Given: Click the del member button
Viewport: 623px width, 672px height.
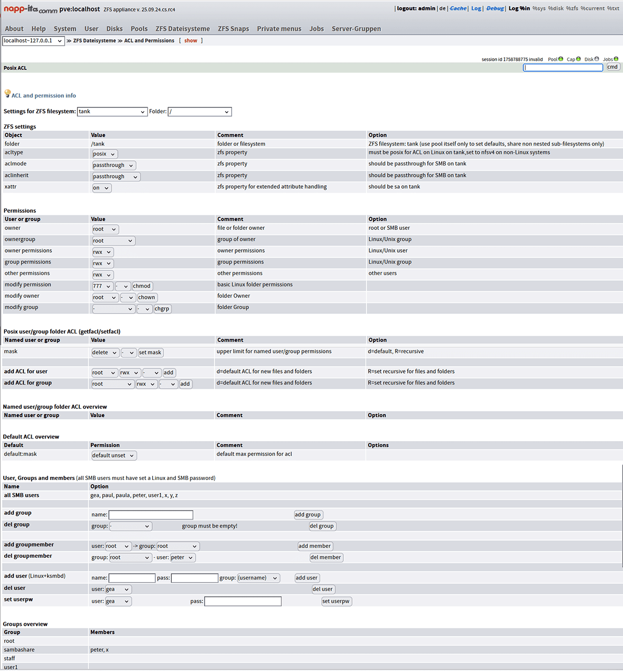Looking at the screenshot, I should 326,558.
